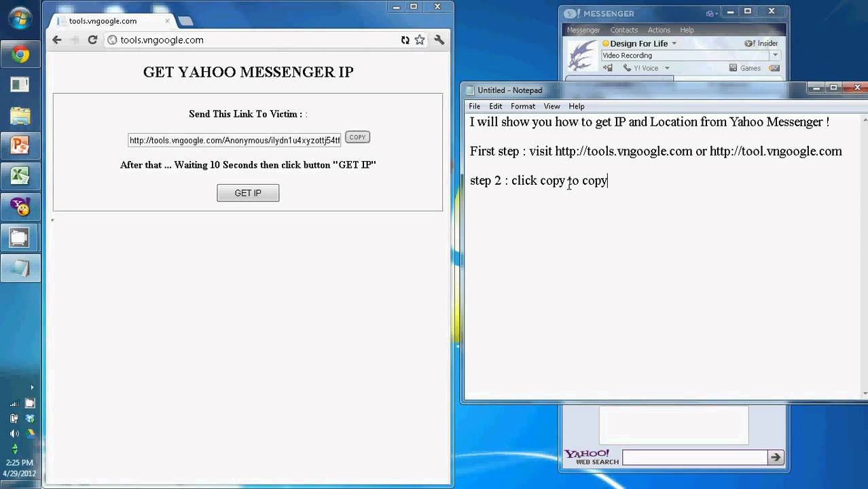Click Notepad title bar icon
Viewport: 868px width, 489px height.
pyautogui.click(x=470, y=90)
